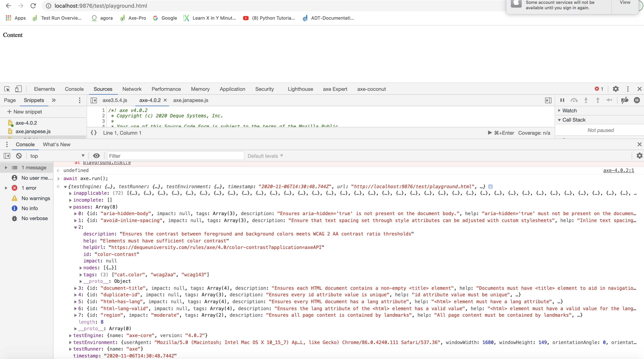Open the color-contrast helpUrl link
Viewport: 644px width, 359px height.
coord(216,247)
